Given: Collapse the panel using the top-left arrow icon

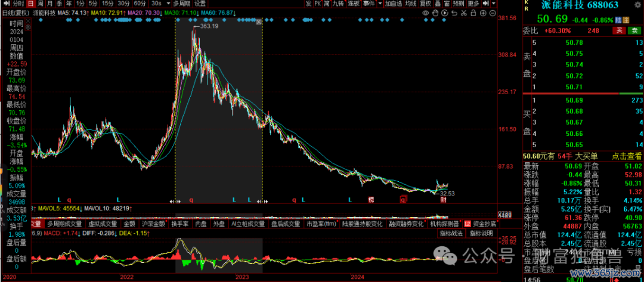Looking at the screenshot, I should [7, 4].
